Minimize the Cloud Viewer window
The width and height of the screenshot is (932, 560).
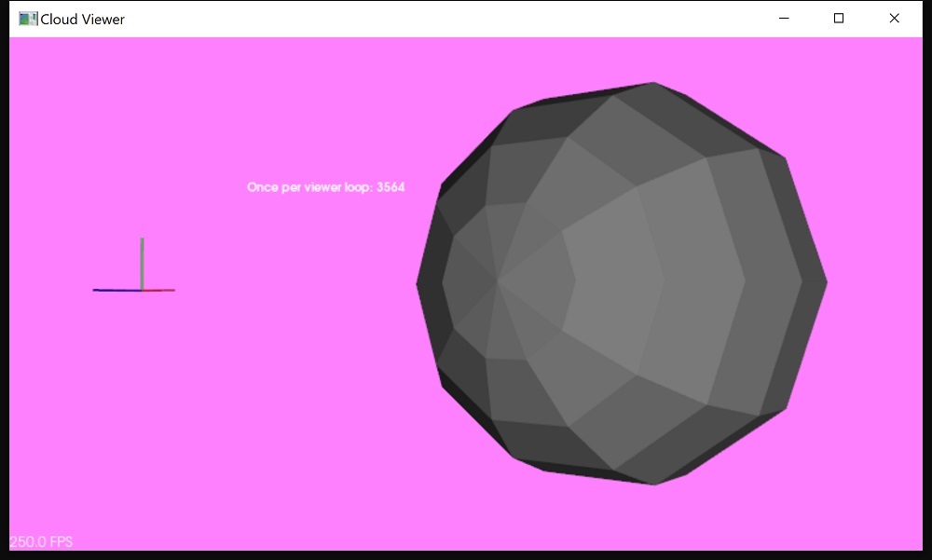784,18
